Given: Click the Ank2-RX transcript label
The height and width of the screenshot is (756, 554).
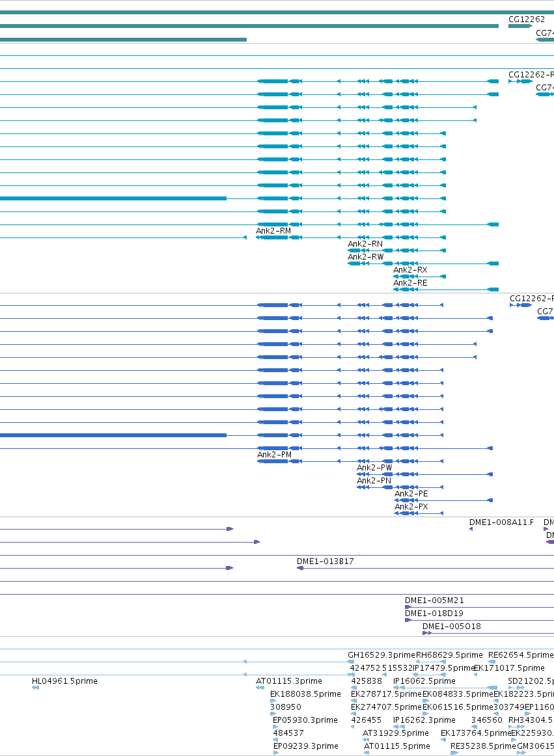Looking at the screenshot, I should point(410,270).
